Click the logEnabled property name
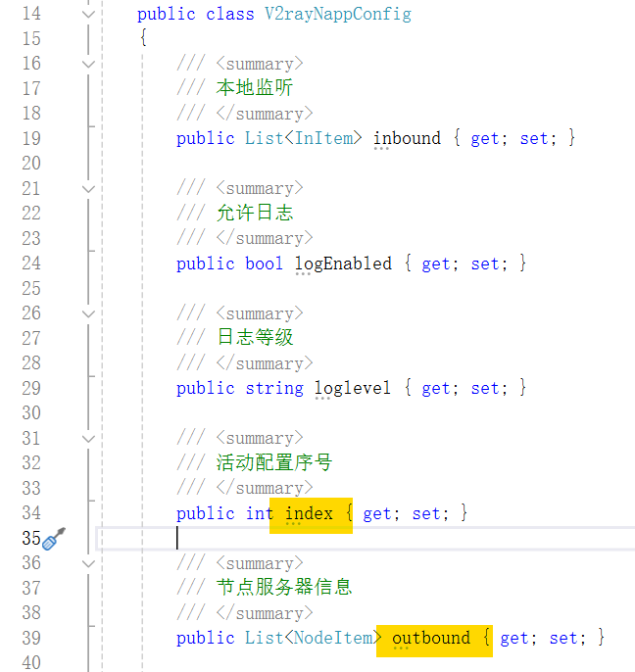Viewport: 635px width, 672px height. (x=343, y=263)
